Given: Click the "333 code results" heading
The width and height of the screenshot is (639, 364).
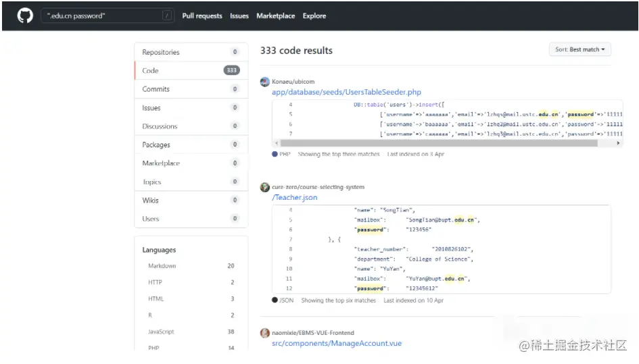Looking at the screenshot, I should point(296,51).
